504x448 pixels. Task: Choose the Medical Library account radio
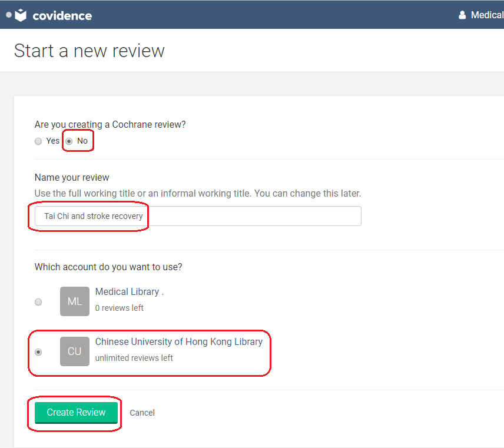pos(38,302)
